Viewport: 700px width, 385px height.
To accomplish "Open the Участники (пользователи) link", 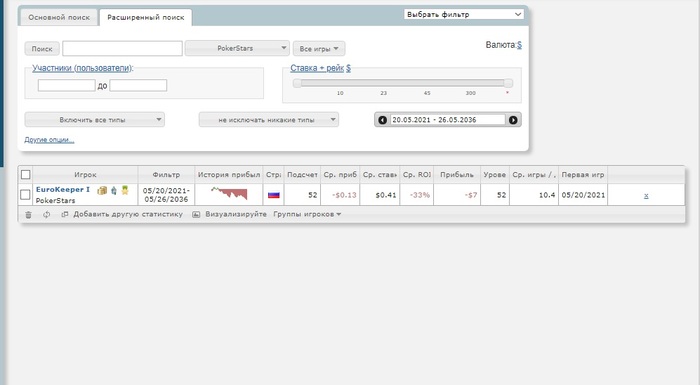I will click(x=83, y=68).
